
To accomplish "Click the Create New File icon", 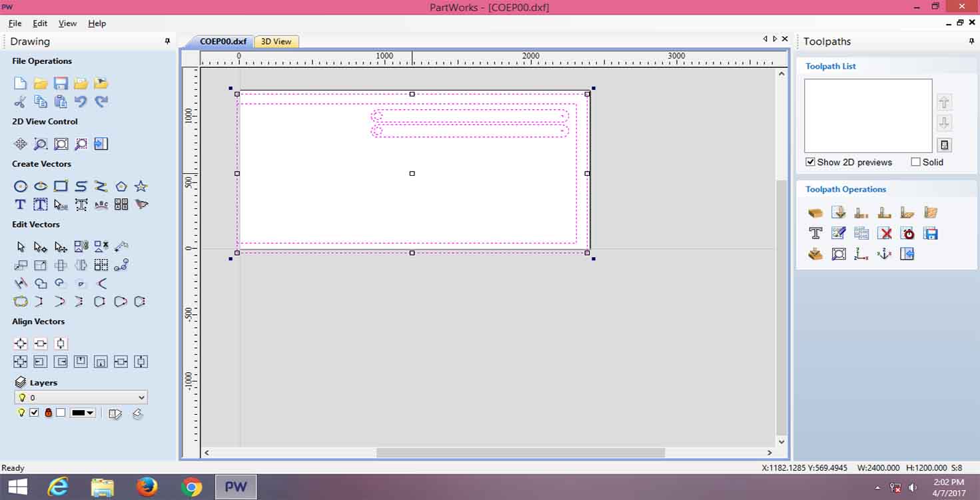I will (21, 83).
